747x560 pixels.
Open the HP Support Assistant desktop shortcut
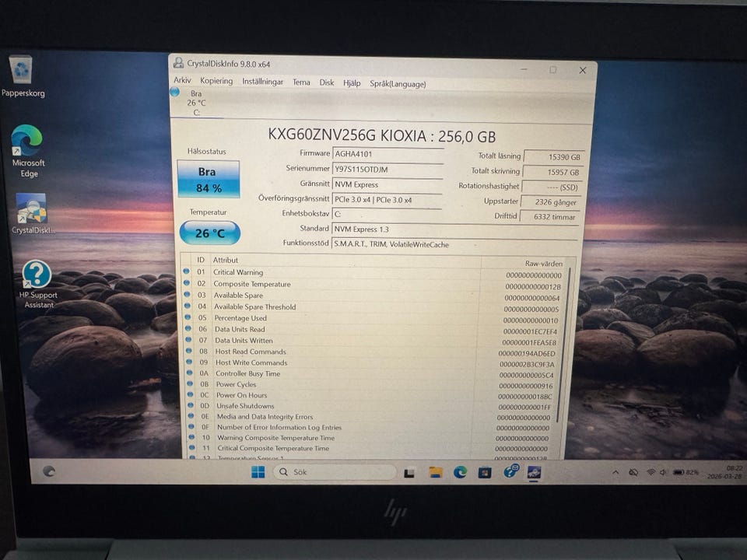37,284
